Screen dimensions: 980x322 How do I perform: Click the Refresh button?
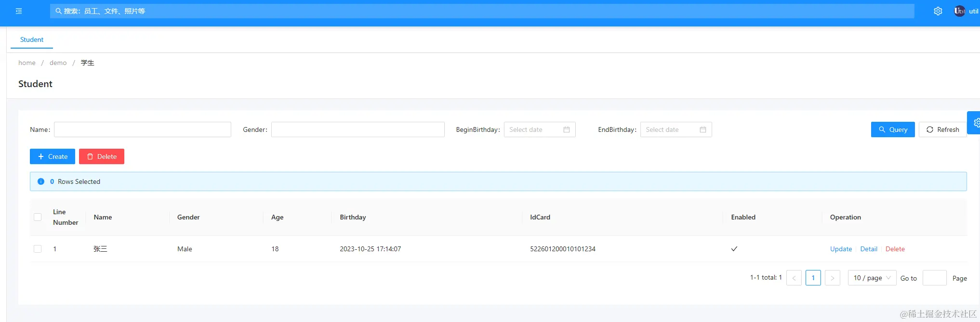point(943,129)
